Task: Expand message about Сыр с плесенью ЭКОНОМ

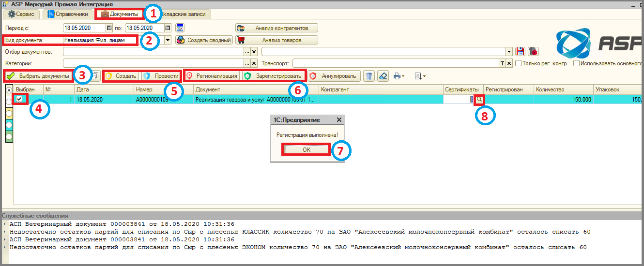Action: [5, 248]
